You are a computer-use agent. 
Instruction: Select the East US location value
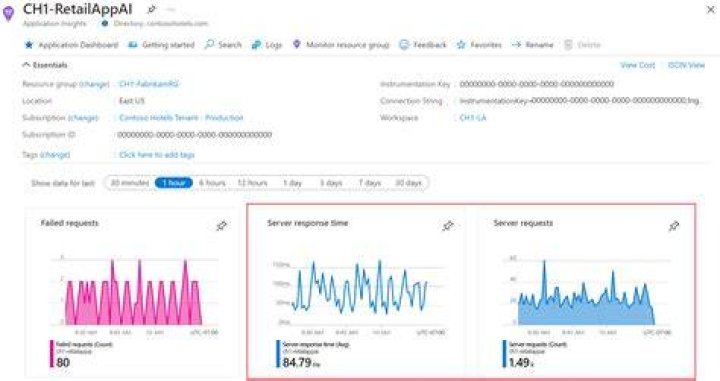132,101
